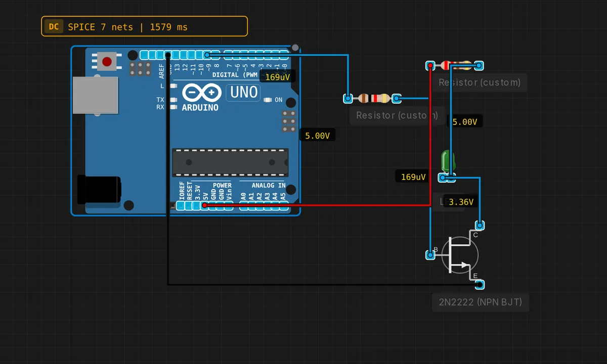The height and width of the screenshot is (364, 607).
Task: Click the 2N2222 (NPN BJT) label
Action: coord(480,302)
